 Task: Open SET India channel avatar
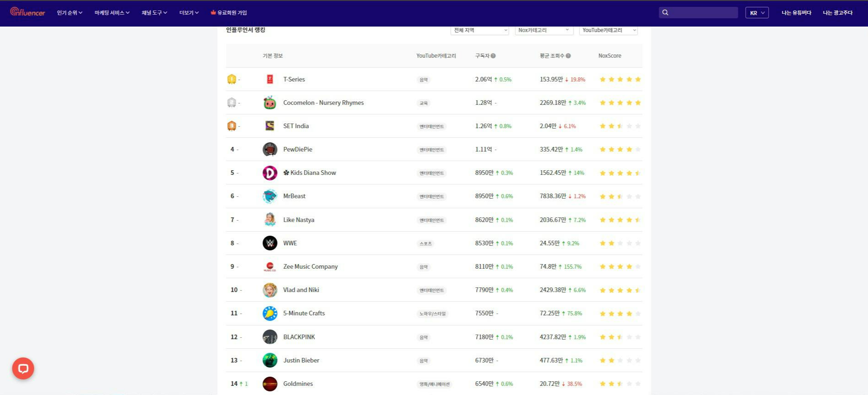[x=270, y=126]
